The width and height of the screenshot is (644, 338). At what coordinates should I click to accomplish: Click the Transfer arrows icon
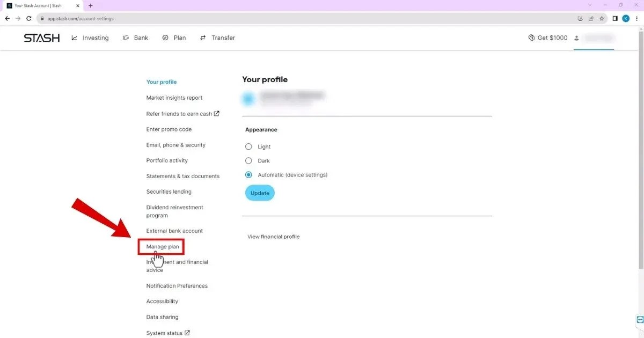click(203, 38)
